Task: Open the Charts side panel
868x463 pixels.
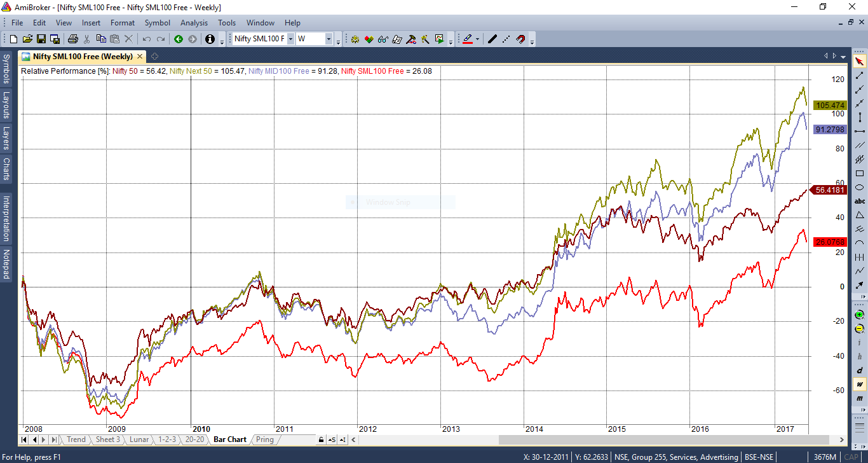Action: pyautogui.click(x=6, y=169)
